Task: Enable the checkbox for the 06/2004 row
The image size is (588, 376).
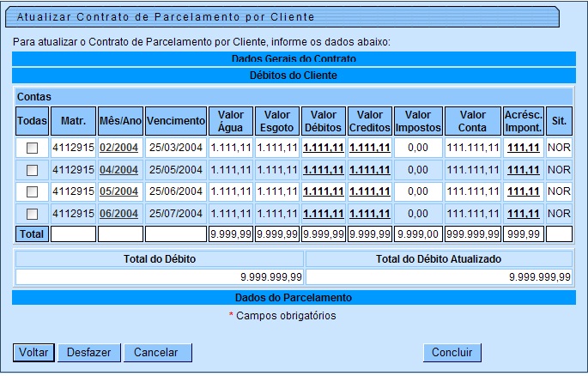Action: coord(32,214)
